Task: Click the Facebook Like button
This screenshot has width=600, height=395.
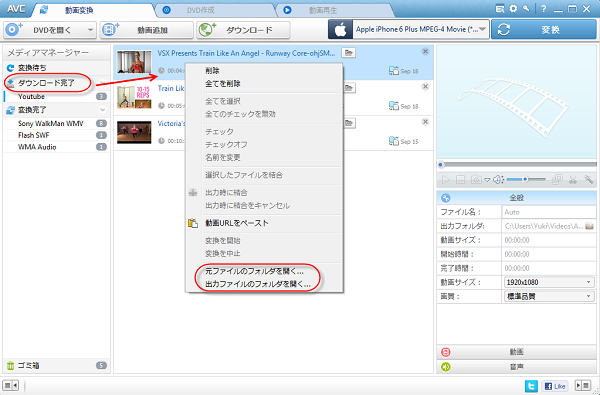Action: click(554, 386)
